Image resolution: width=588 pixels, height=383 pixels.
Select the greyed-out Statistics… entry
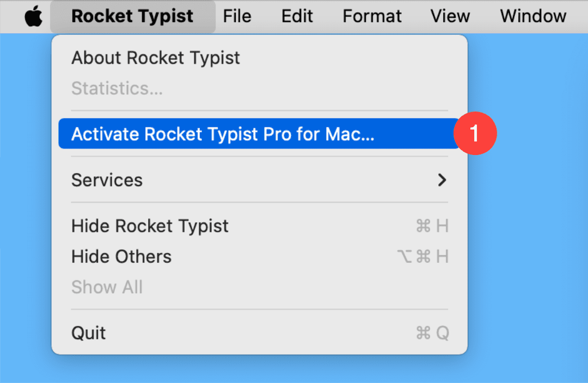coord(259,89)
